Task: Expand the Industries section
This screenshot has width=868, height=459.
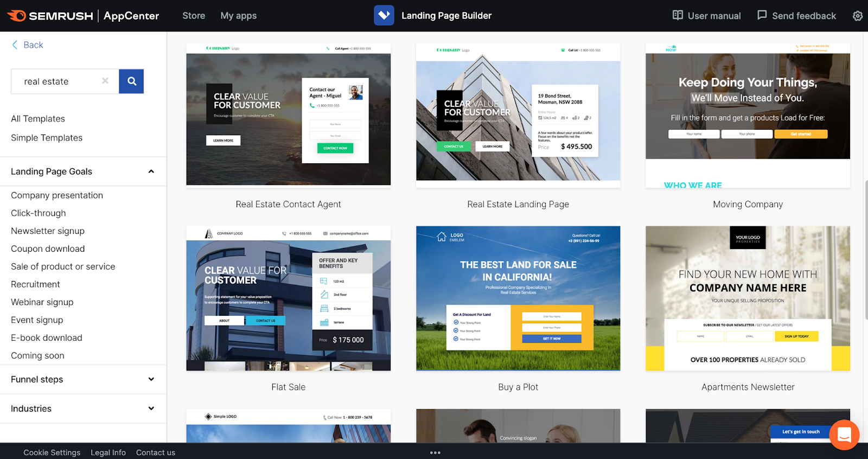Action: [x=151, y=409]
